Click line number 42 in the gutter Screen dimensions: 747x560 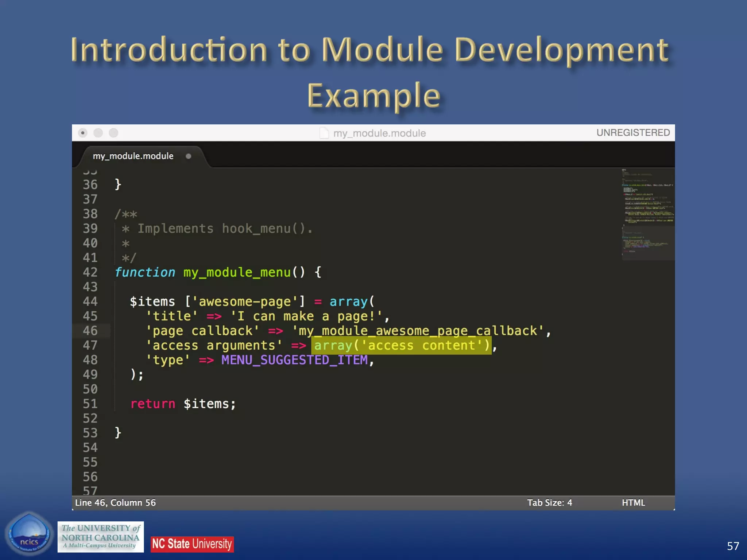pyautogui.click(x=90, y=272)
